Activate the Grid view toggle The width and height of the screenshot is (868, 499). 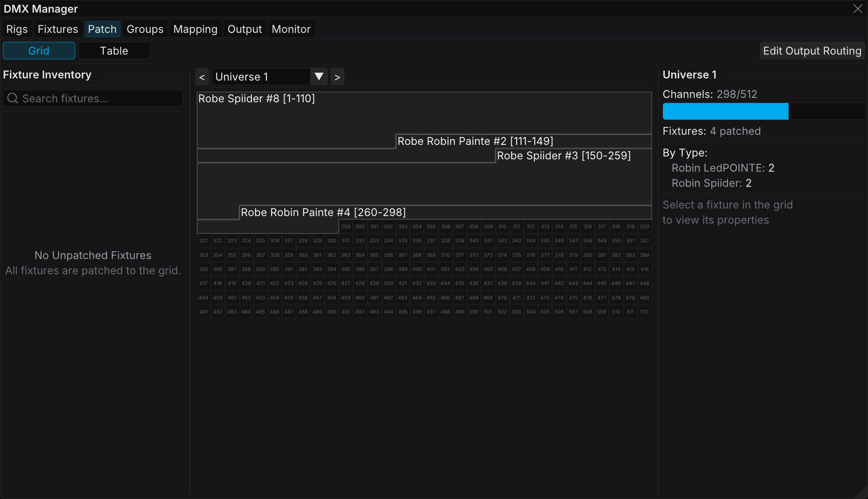[39, 51]
